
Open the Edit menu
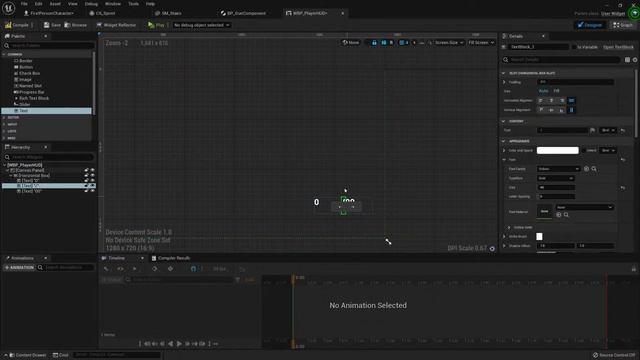click(x=38, y=4)
